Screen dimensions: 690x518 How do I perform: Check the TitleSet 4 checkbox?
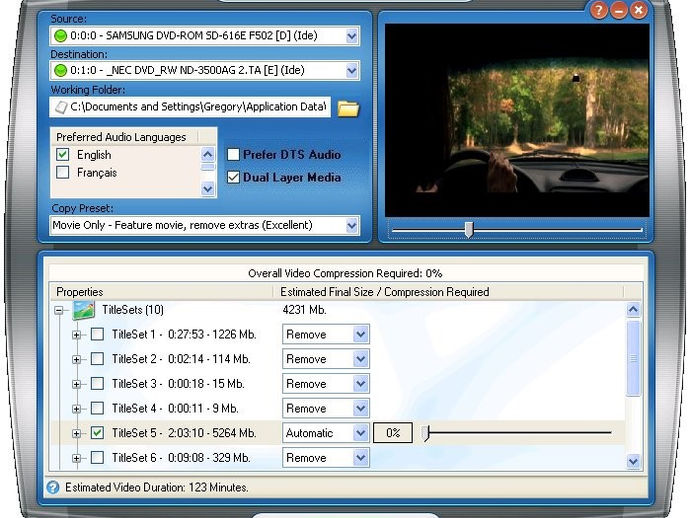(x=97, y=408)
